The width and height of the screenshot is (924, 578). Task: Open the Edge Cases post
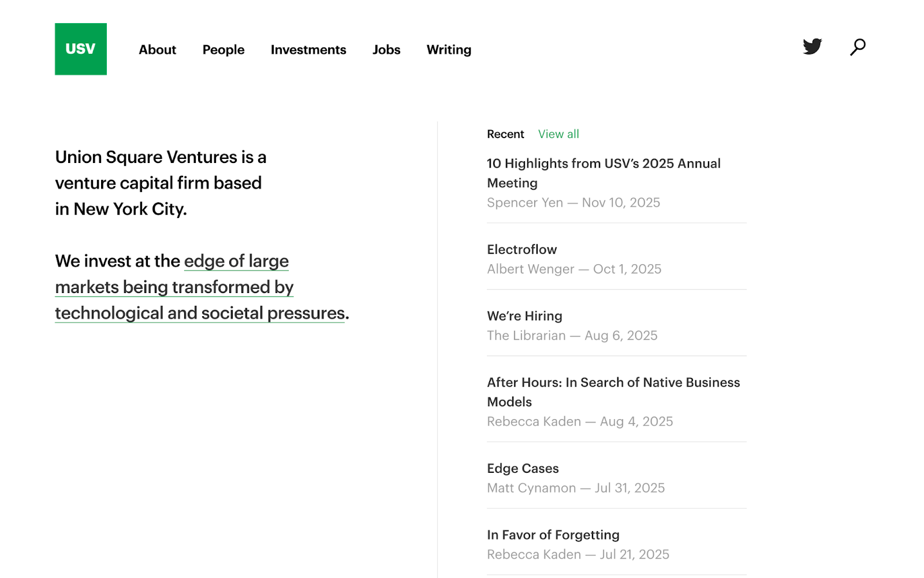(x=523, y=469)
